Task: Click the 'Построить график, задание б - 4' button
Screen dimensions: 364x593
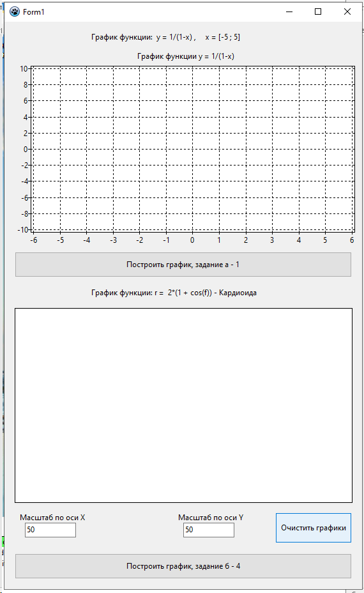Action: click(x=183, y=566)
